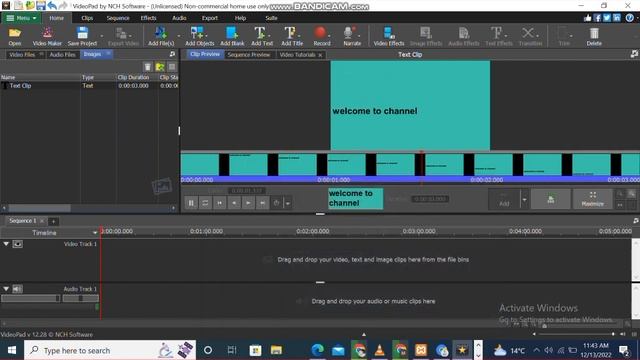640x360 pixels.
Task: Click Type here to search box
Action: (110, 350)
